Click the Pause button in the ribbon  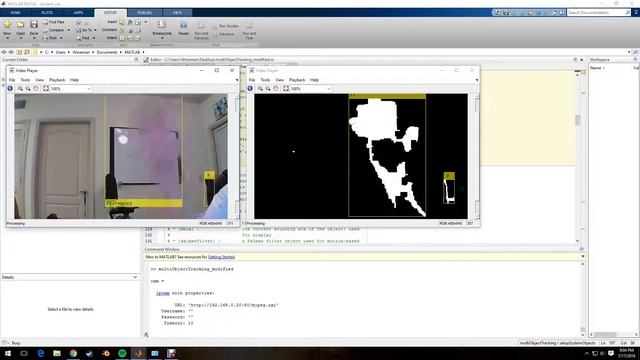[x=184, y=29]
